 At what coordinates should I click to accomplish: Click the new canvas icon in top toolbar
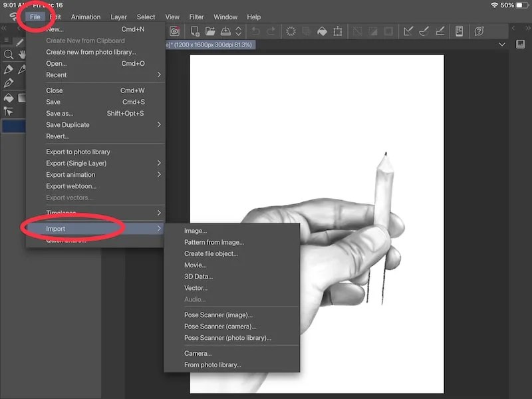tap(195, 31)
